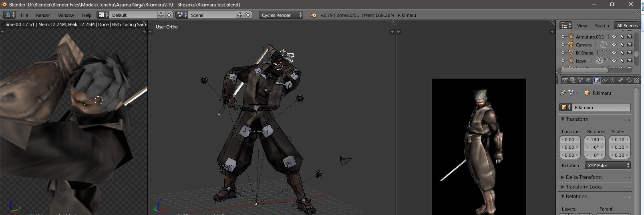This screenshot has width=644, height=215.
Task: Open the Cycles Render engine dropdown
Action: click(x=281, y=15)
